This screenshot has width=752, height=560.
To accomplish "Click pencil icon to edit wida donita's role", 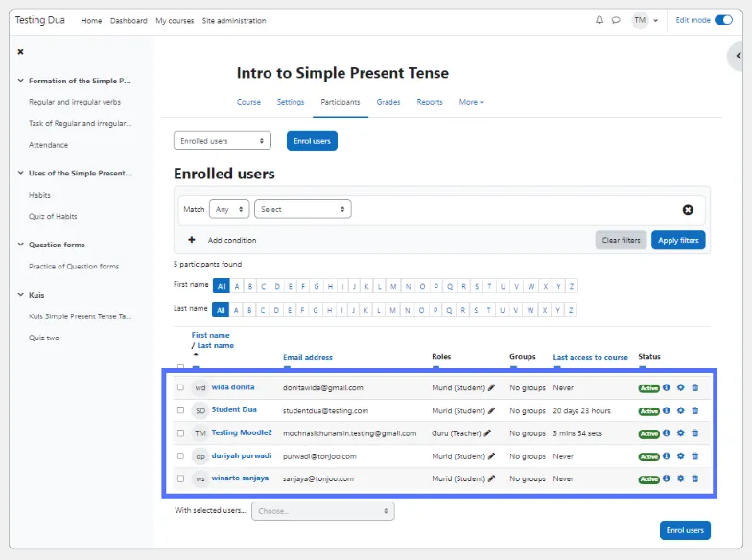I will [492, 388].
